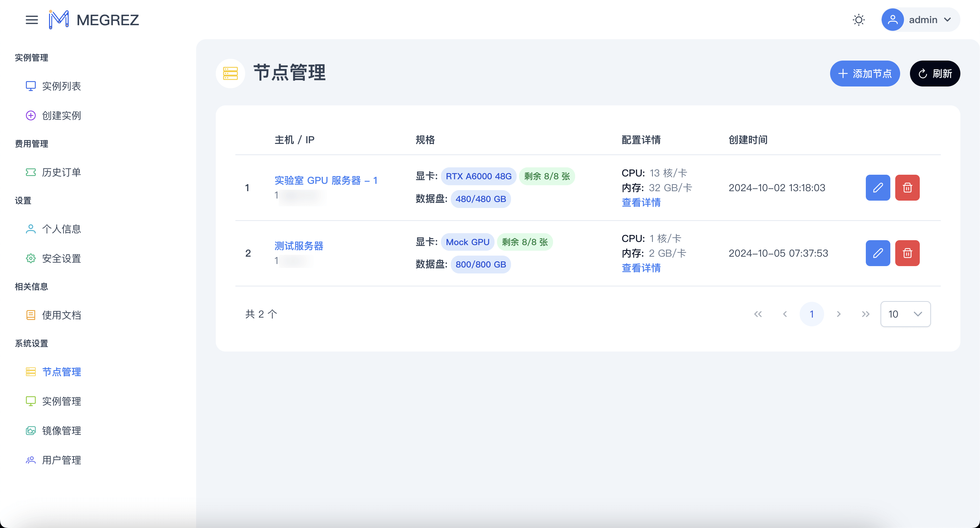Edit the 测试服务器 node
This screenshot has width=980, height=528.
pyautogui.click(x=878, y=253)
